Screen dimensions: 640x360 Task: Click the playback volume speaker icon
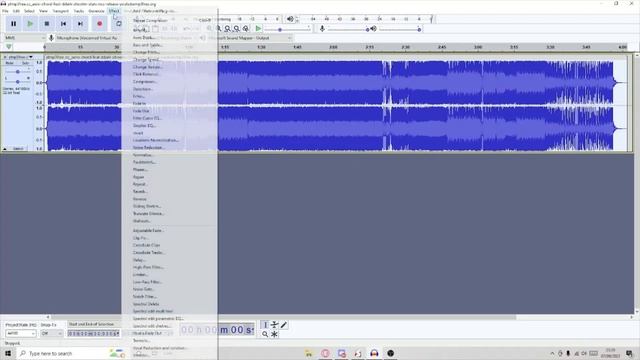point(373,29)
